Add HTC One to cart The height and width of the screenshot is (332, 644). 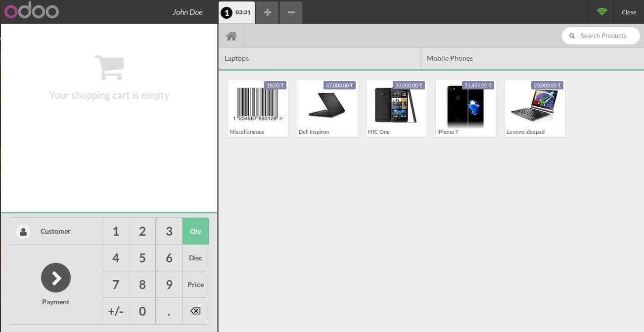click(397, 109)
